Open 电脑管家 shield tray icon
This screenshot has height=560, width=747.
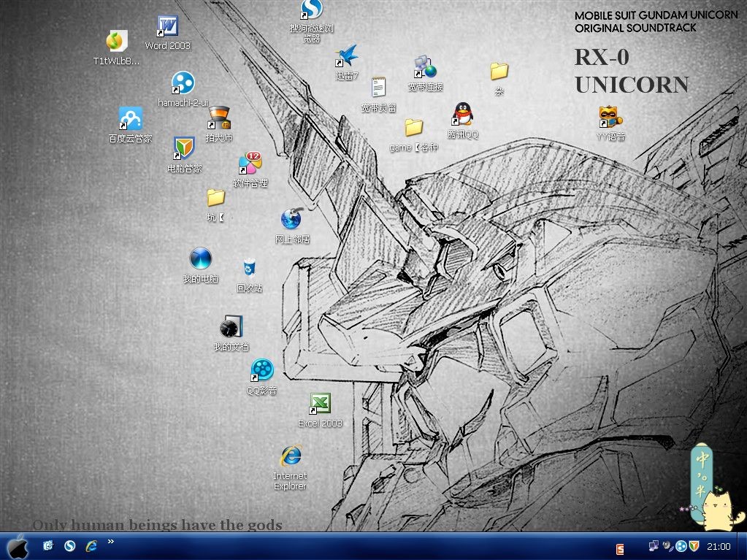(694, 546)
